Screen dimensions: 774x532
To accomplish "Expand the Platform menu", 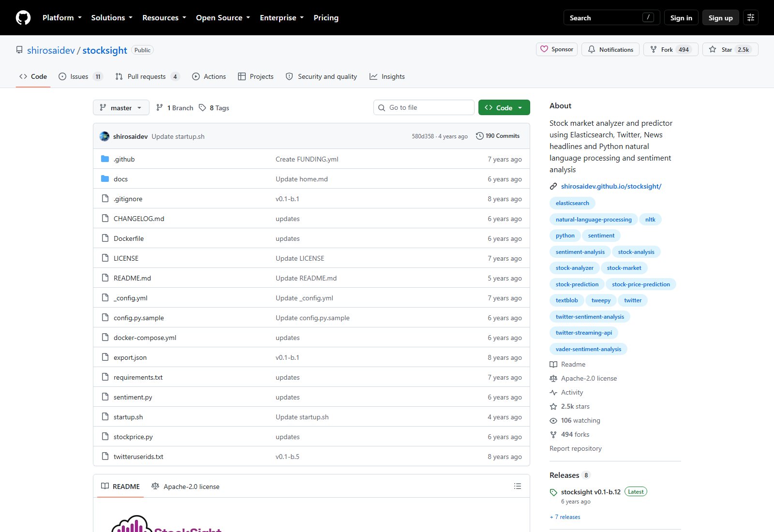I will [x=62, y=18].
